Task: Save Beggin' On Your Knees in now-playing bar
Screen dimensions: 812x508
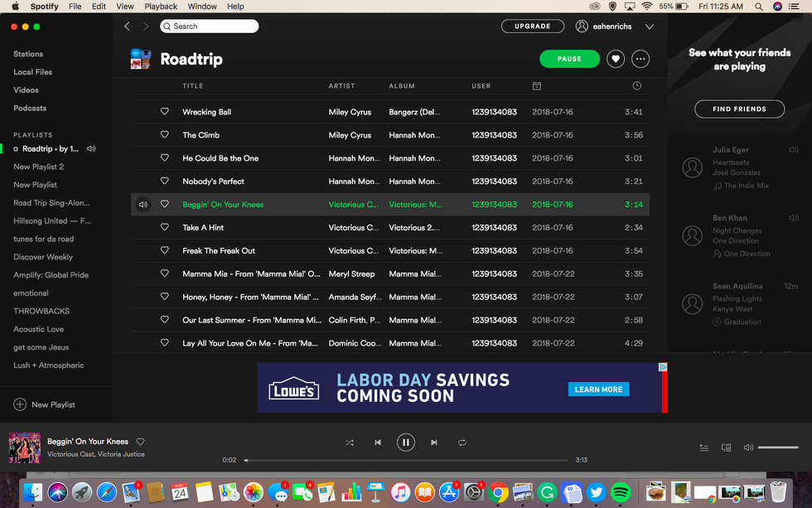Action: coord(140,442)
